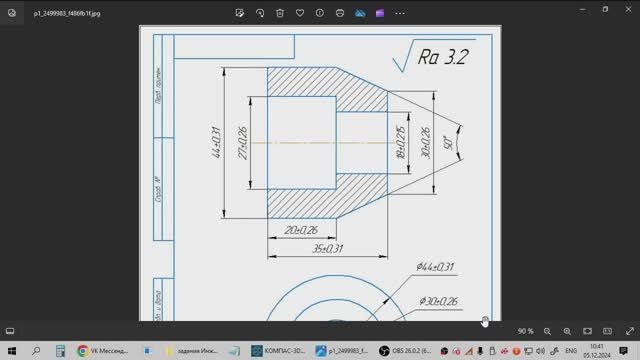The height and width of the screenshot is (360, 640).
Task: Toggle the filmstrip icon at bottom left
Action: tap(10, 331)
